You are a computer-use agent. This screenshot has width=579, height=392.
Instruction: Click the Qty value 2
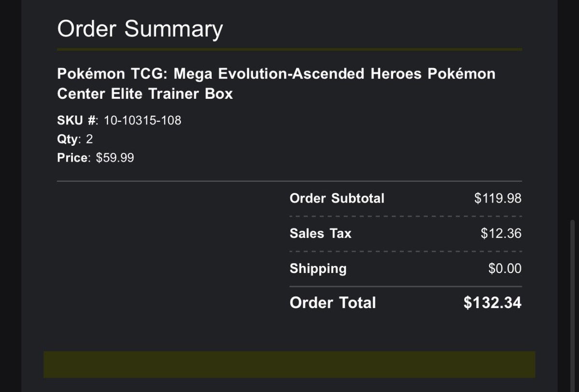point(89,139)
